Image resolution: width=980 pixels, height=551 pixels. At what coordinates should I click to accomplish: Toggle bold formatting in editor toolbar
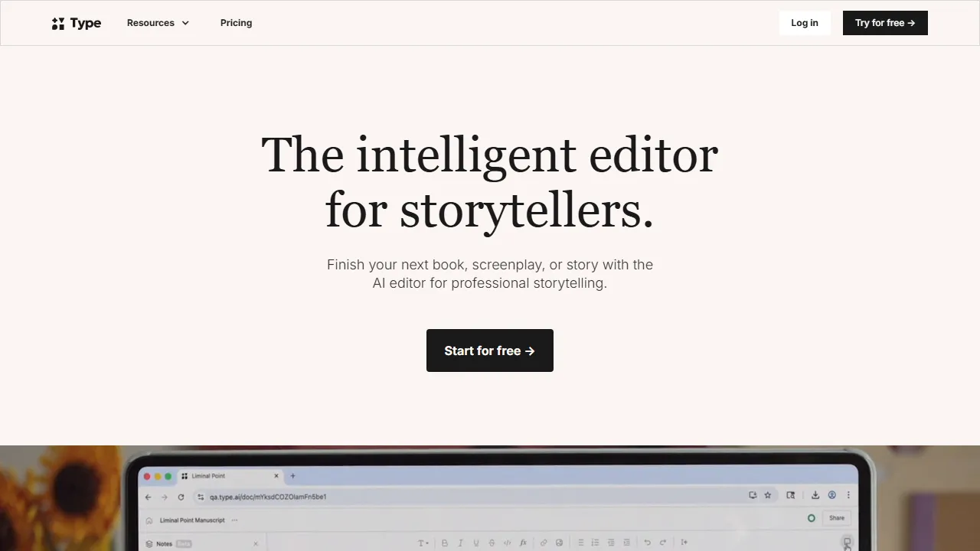[x=445, y=543]
